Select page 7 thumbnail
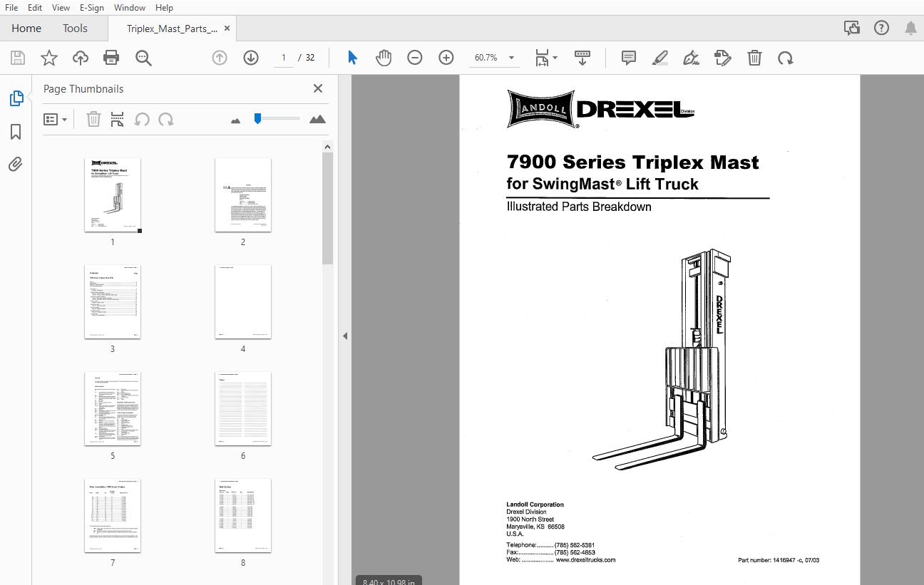Viewport: 924px width, 585px height. (x=113, y=516)
